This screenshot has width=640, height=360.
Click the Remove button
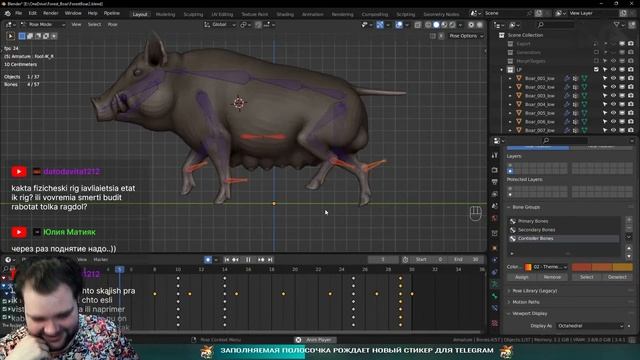click(552, 277)
